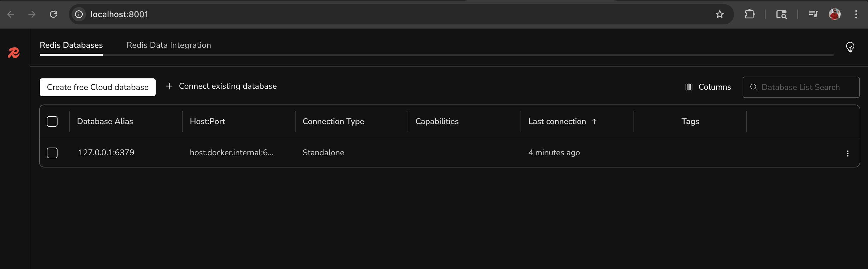Open the Columns visibility dropdown
The width and height of the screenshot is (868, 269).
coord(708,87)
